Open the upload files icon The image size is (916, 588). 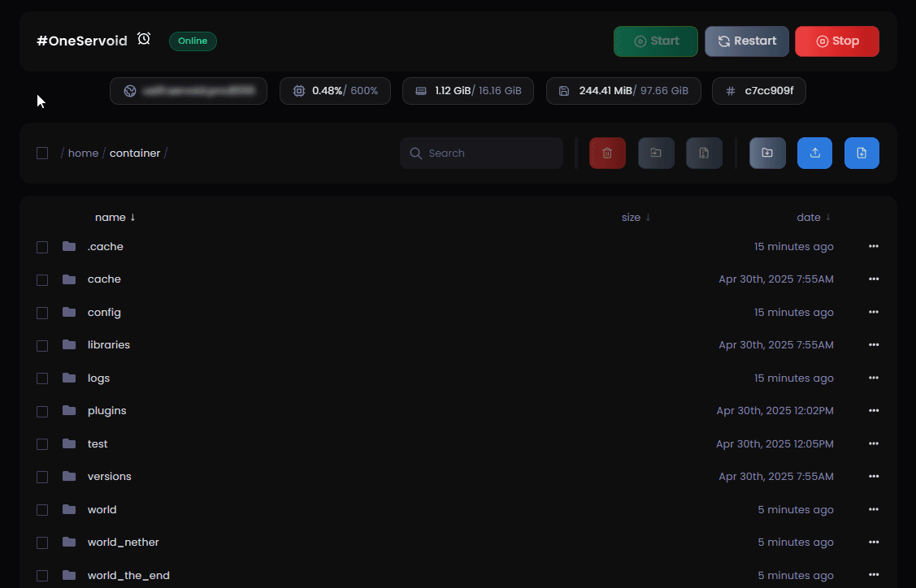[x=814, y=153]
